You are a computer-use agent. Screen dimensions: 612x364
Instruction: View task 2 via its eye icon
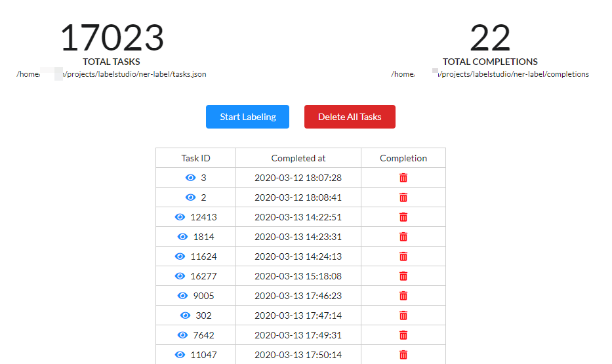pyautogui.click(x=190, y=197)
